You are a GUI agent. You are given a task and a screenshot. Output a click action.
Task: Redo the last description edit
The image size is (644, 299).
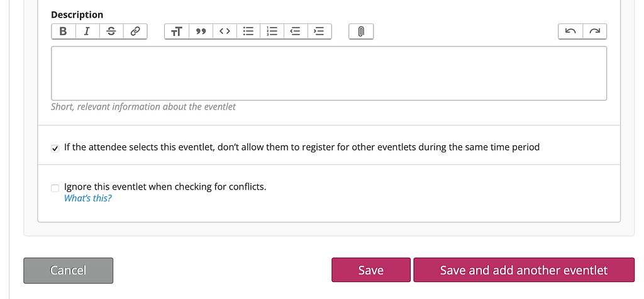595,31
